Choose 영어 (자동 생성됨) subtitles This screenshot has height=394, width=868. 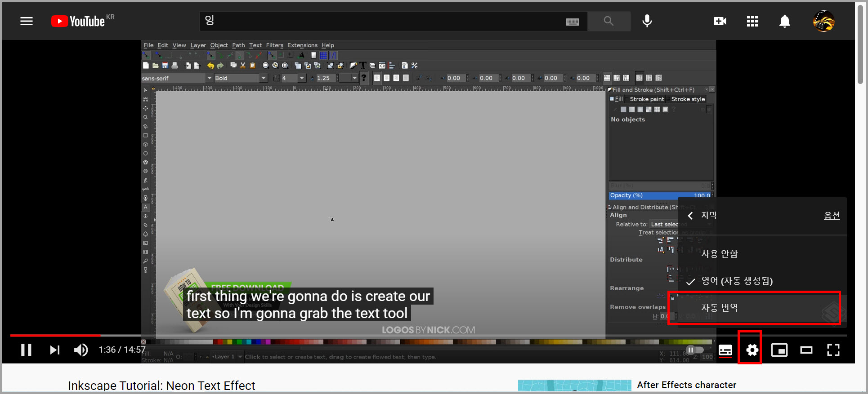point(762,281)
